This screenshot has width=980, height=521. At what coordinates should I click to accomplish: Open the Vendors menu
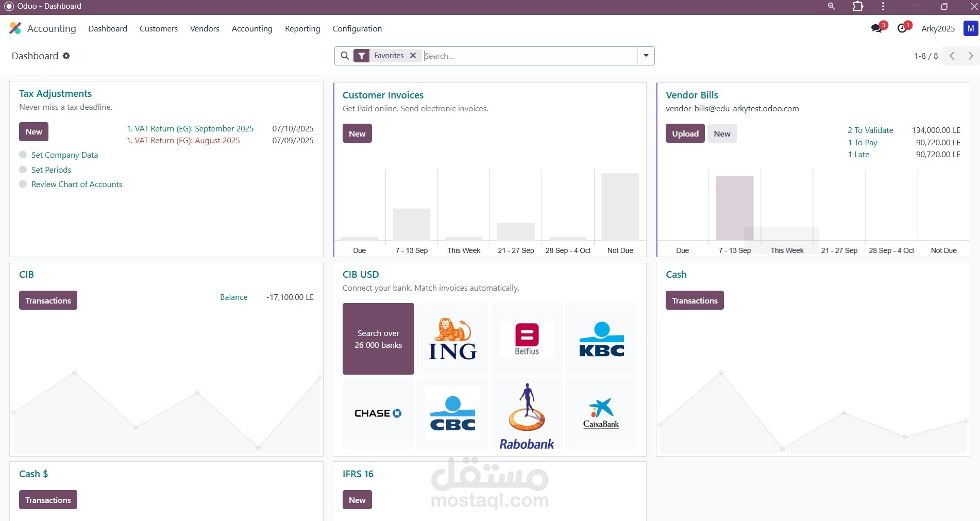[205, 28]
